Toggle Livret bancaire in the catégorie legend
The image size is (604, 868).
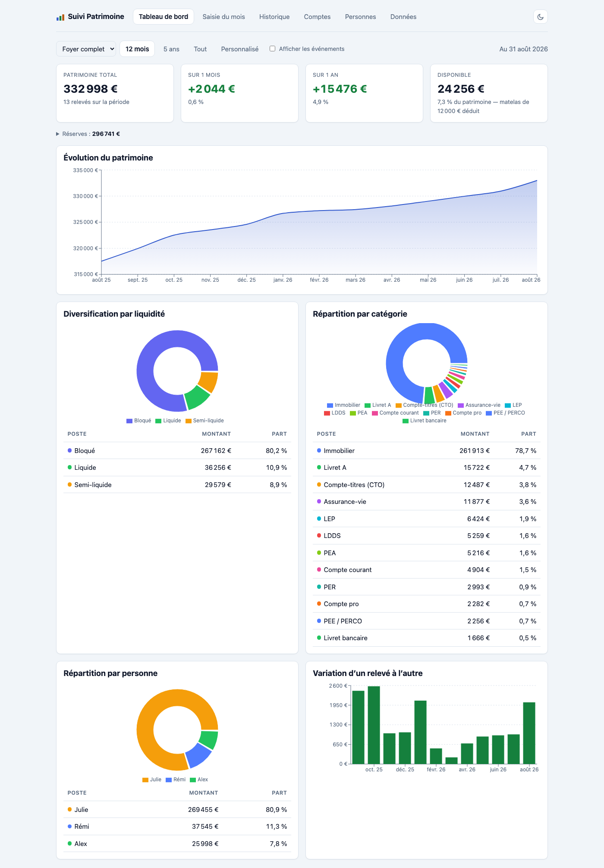click(425, 421)
